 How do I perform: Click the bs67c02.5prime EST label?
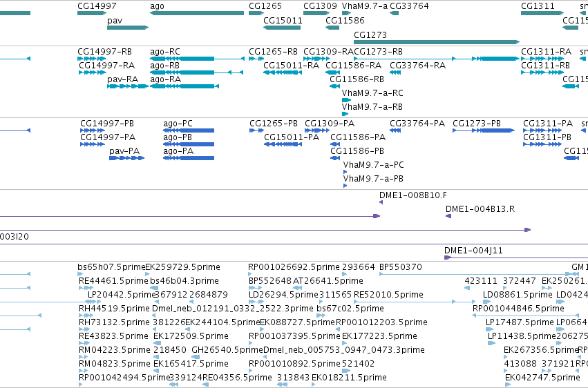click(350, 309)
